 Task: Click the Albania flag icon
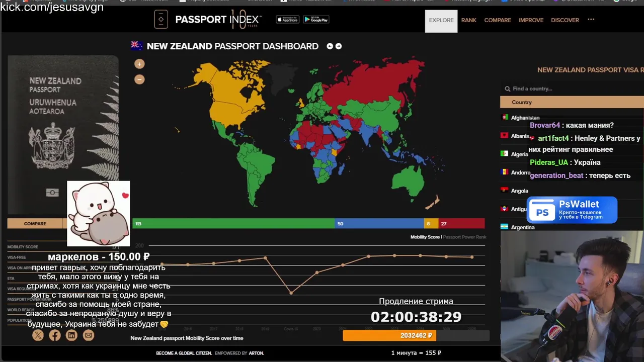pos(505,136)
